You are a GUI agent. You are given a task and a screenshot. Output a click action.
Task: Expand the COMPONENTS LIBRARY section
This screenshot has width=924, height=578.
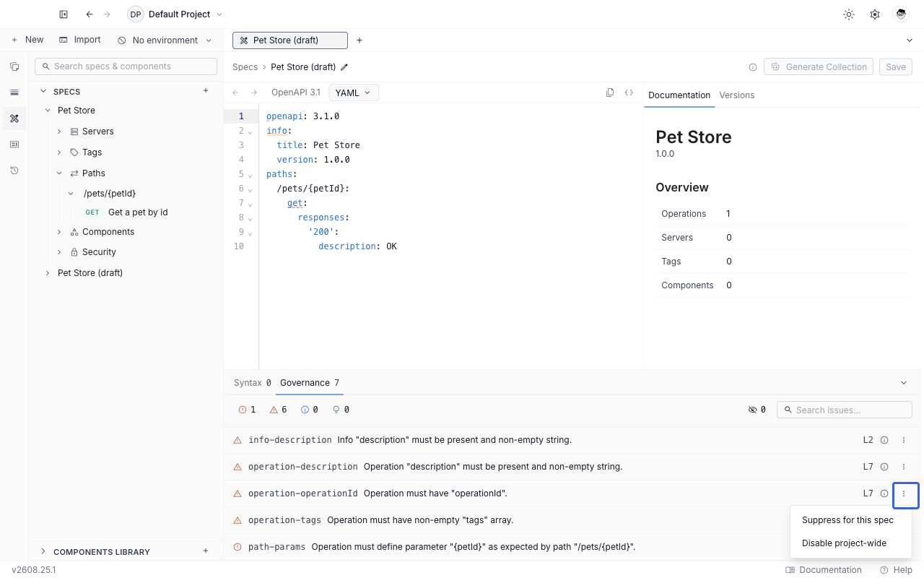(x=43, y=551)
